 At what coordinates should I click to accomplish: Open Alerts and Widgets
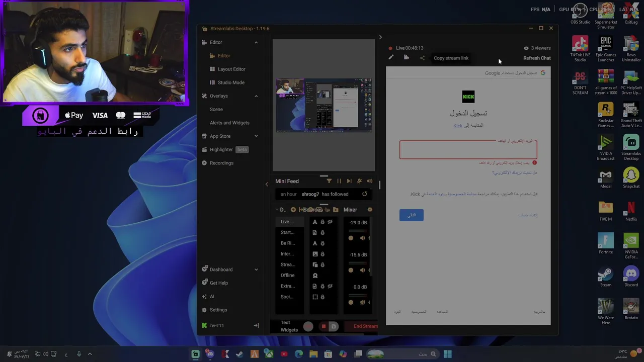[229, 123]
